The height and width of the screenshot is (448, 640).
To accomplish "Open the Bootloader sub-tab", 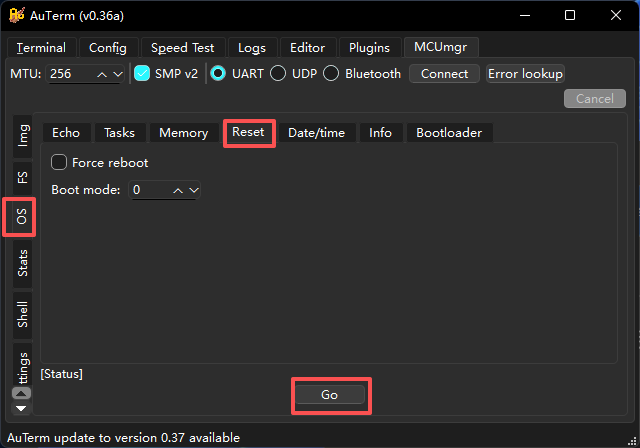I will click(449, 133).
